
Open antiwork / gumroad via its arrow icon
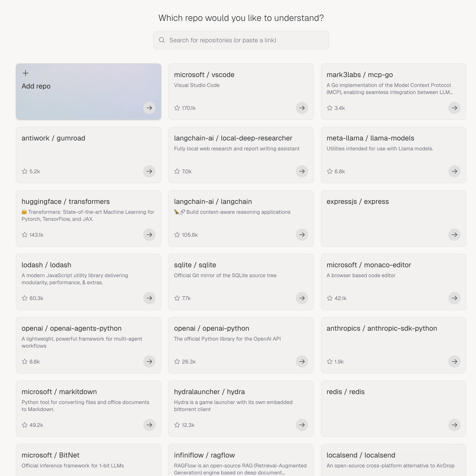tap(149, 171)
